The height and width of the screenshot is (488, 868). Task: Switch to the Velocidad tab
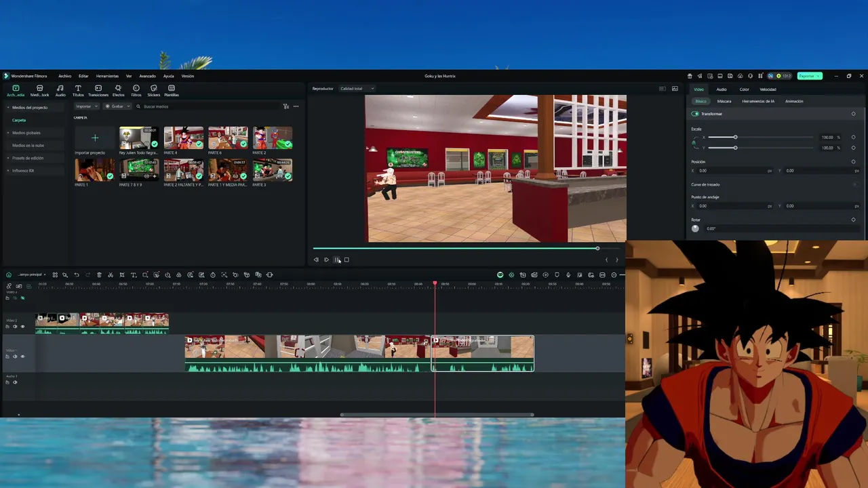coord(768,89)
